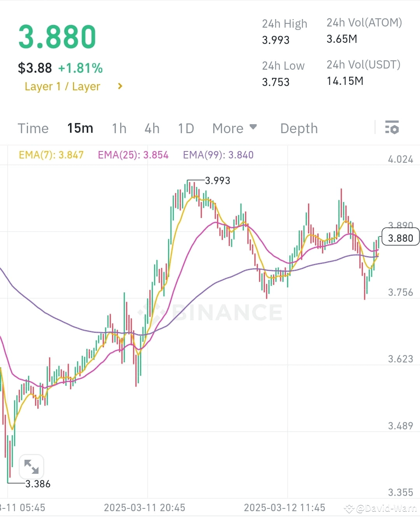Toggle the EMA(25) indicator label
Viewport: 420px width, 517px height.
[133, 155]
